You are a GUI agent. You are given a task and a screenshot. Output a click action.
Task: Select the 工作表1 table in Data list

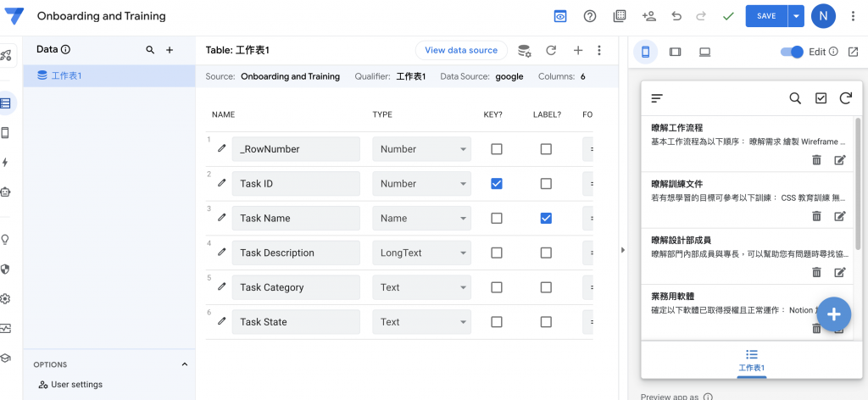click(x=67, y=75)
